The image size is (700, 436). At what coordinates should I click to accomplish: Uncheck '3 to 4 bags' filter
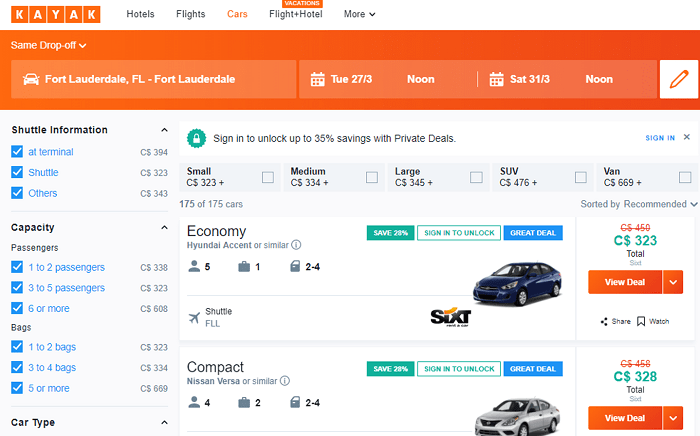pos(17,367)
